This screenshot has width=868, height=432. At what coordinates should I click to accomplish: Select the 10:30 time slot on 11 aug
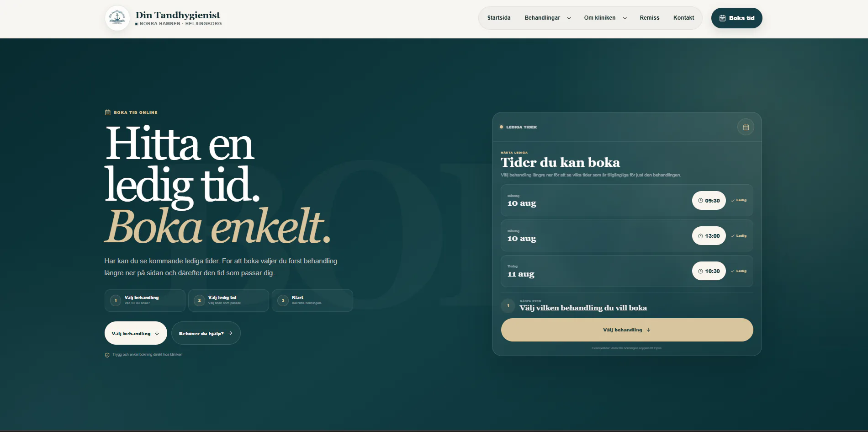pos(709,271)
